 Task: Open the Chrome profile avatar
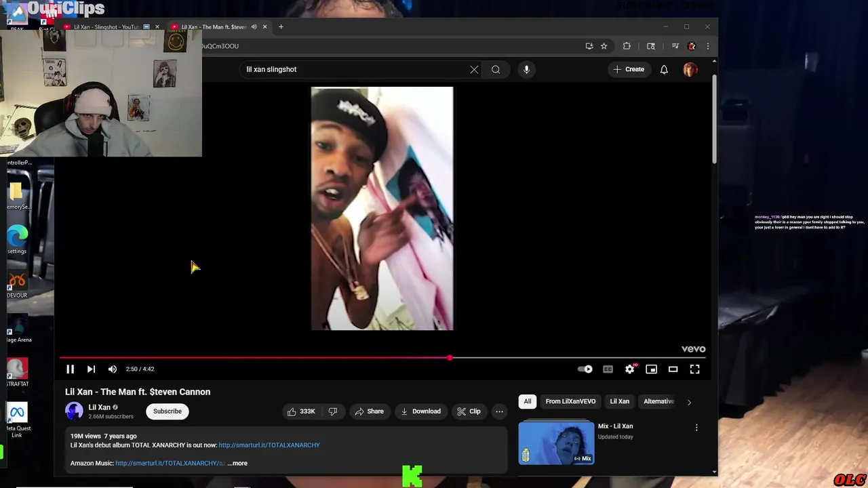(692, 46)
